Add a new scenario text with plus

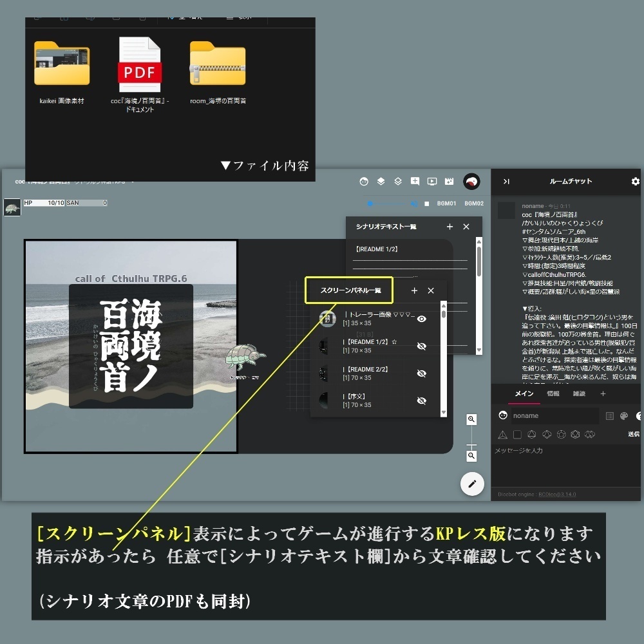(450, 227)
